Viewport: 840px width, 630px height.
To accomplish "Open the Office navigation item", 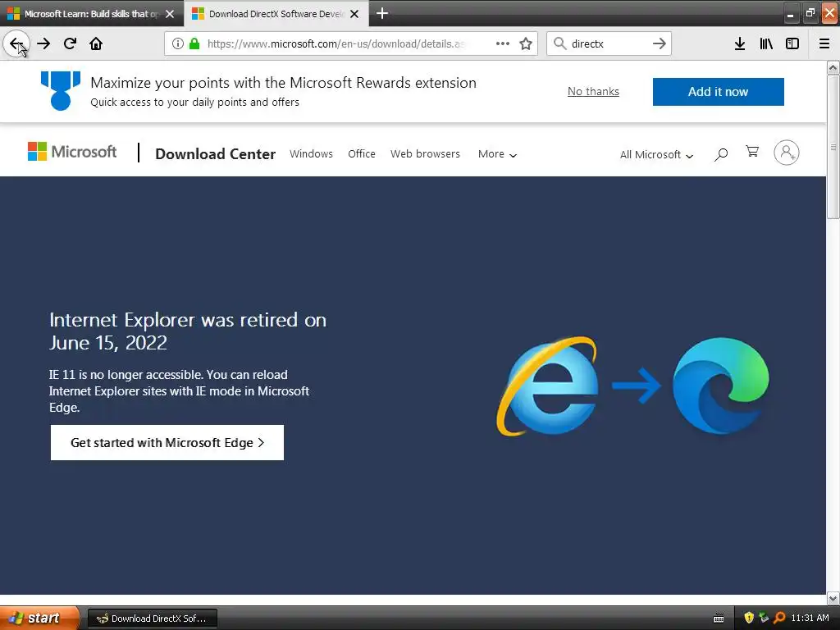I will (x=362, y=154).
